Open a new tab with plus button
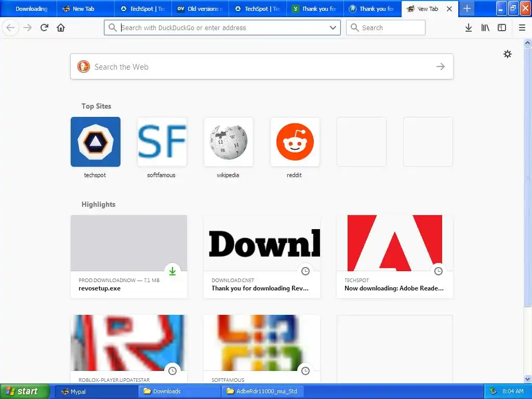 click(x=467, y=8)
